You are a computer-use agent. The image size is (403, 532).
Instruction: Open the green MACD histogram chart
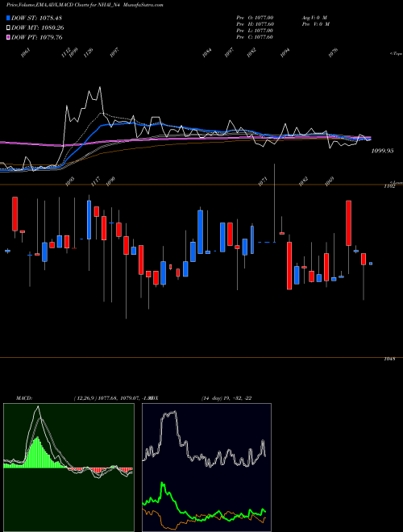[69, 468]
